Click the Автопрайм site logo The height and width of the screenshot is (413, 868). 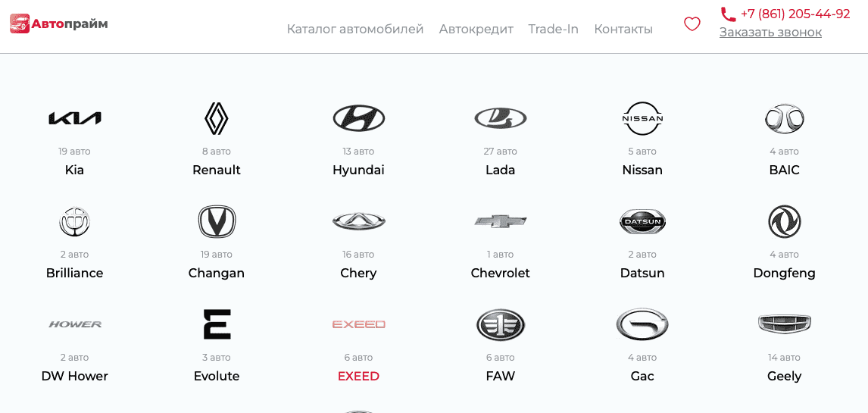[59, 24]
